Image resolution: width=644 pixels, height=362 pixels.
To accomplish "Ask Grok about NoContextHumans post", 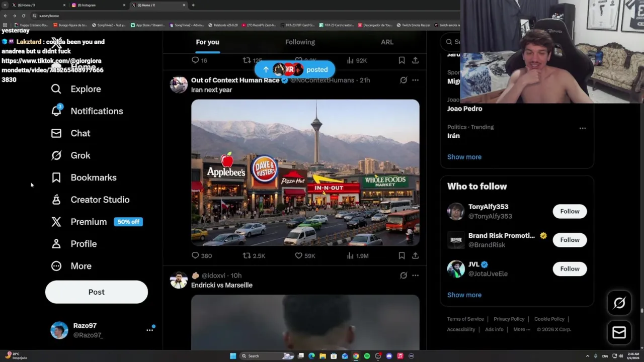I will click(x=404, y=80).
